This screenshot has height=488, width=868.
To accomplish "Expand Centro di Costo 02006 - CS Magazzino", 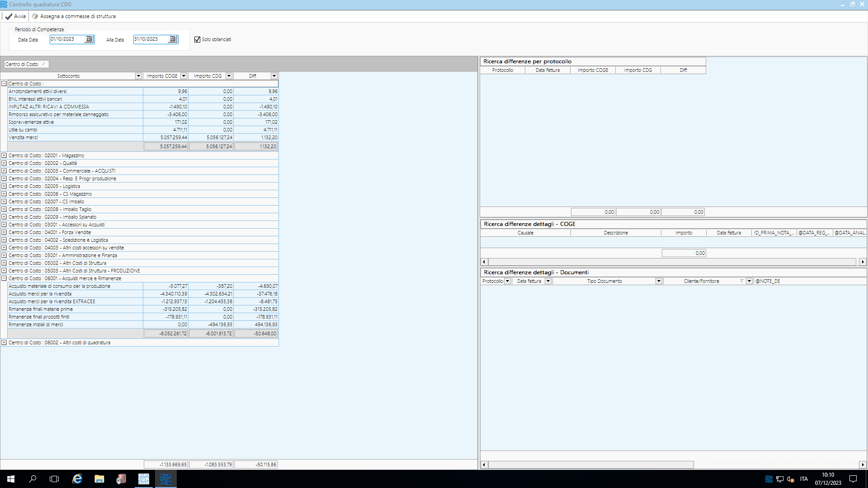I will click(4, 194).
